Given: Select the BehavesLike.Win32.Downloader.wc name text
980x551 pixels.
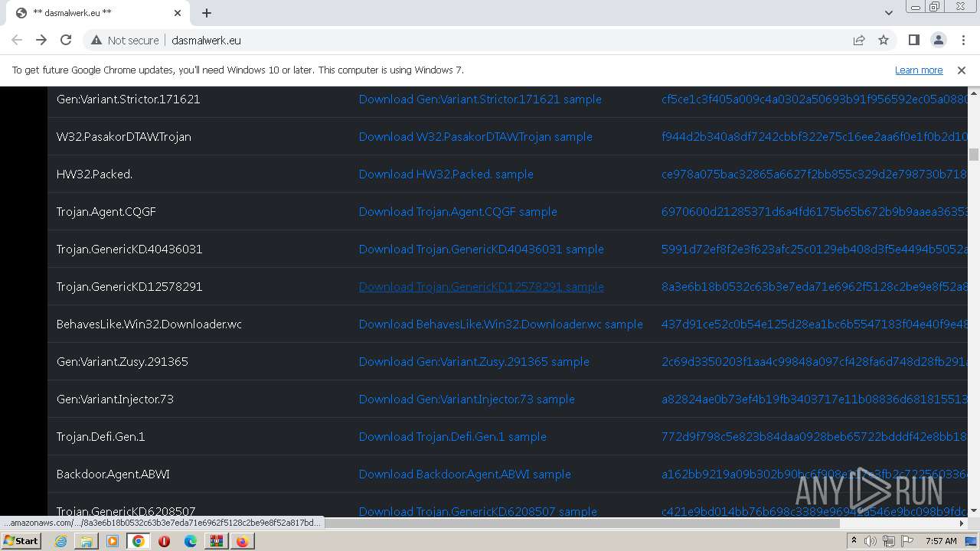Looking at the screenshot, I should point(149,324).
